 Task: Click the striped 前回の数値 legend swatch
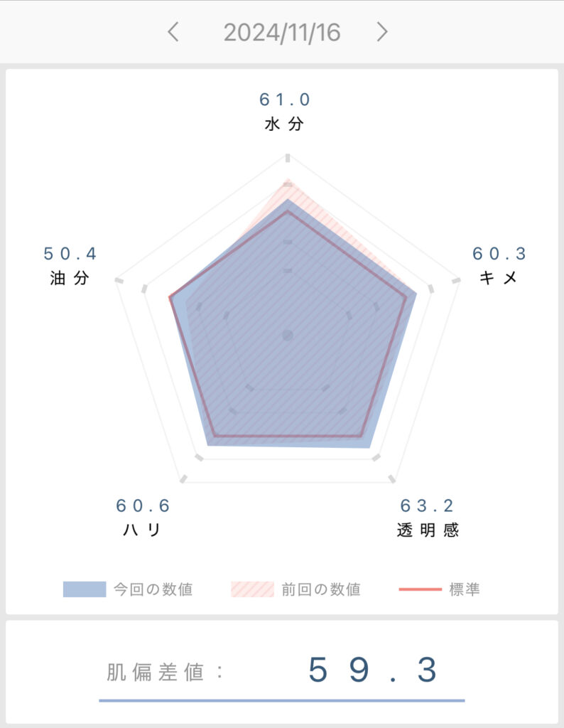pos(252,589)
